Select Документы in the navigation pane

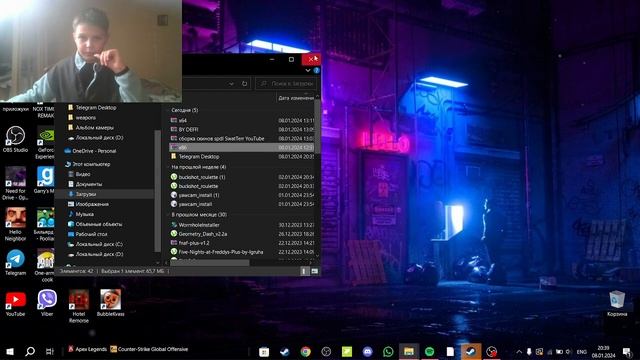[89, 184]
